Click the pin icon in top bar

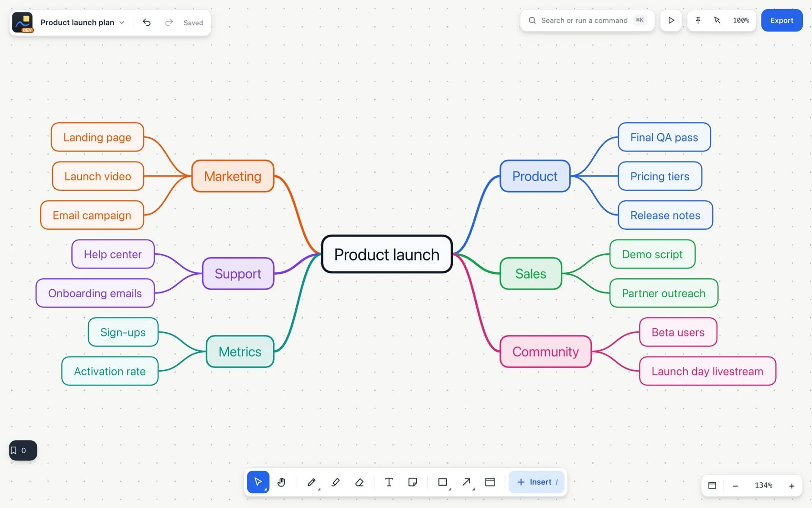(x=698, y=20)
